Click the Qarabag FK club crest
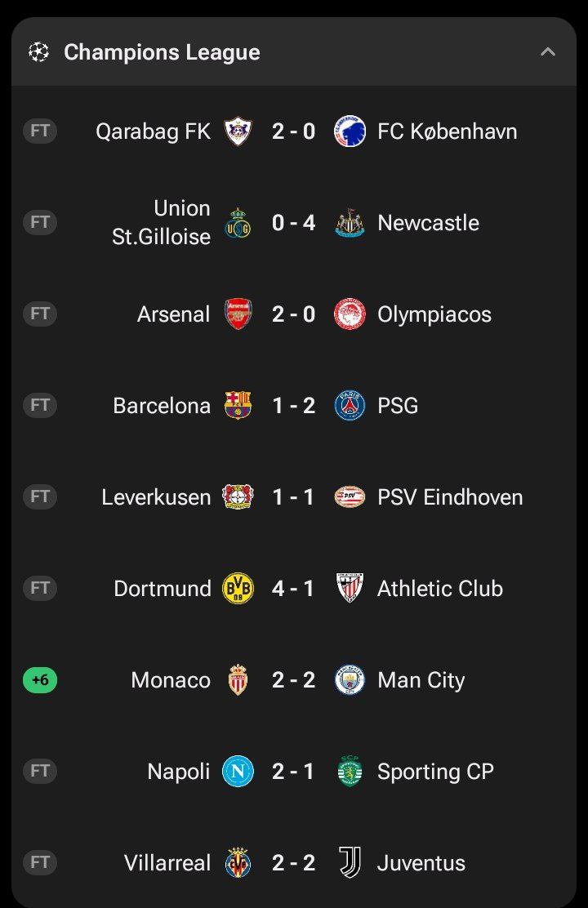Image resolution: width=588 pixels, height=908 pixels. coord(238,131)
